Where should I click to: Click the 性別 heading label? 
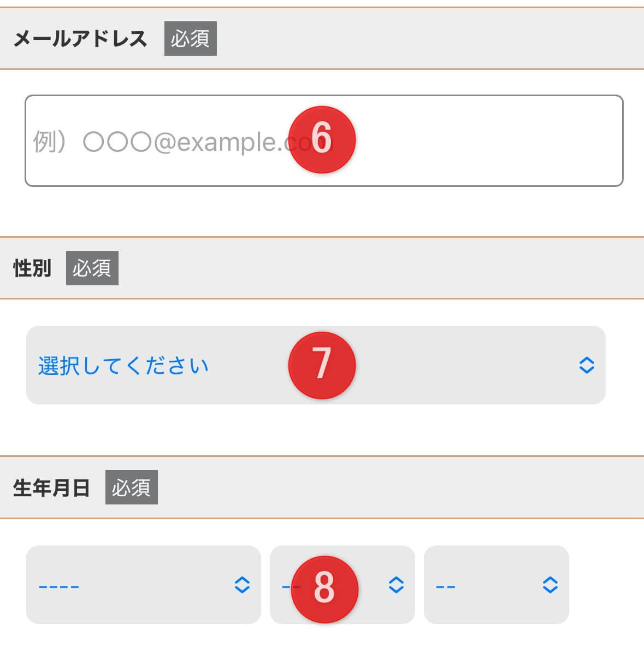click(x=32, y=268)
